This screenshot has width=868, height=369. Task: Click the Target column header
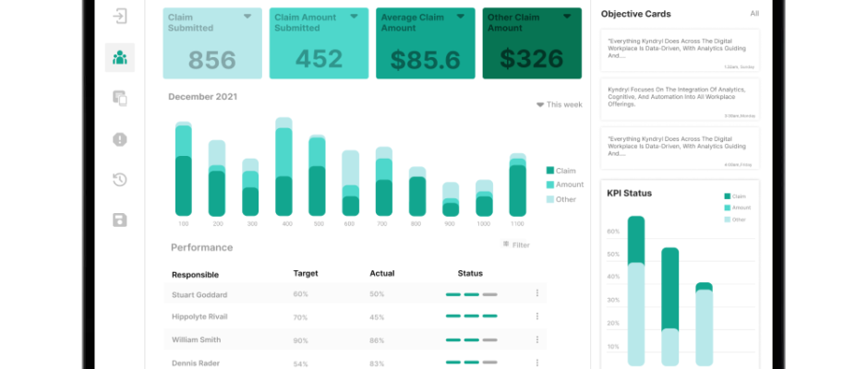[306, 273]
